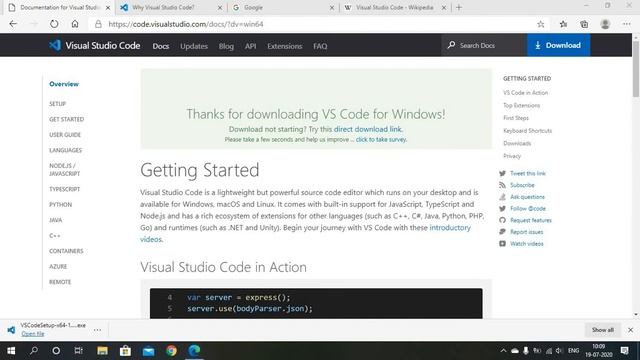Click the page vertical scrollbar thumb
The image size is (640, 360).
[636, 69]
